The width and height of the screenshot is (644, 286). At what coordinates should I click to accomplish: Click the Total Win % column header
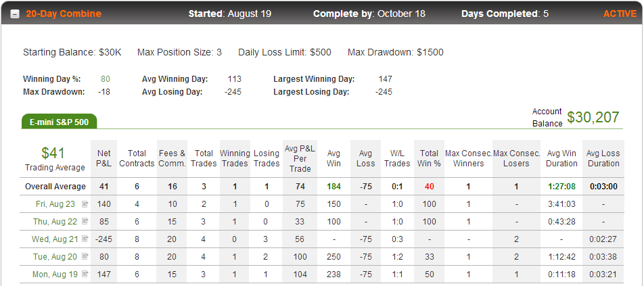(x=429, y=158)
